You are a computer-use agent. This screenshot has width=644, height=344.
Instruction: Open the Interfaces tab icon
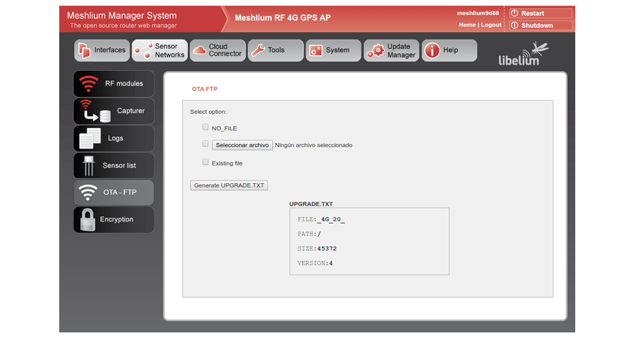84,50
